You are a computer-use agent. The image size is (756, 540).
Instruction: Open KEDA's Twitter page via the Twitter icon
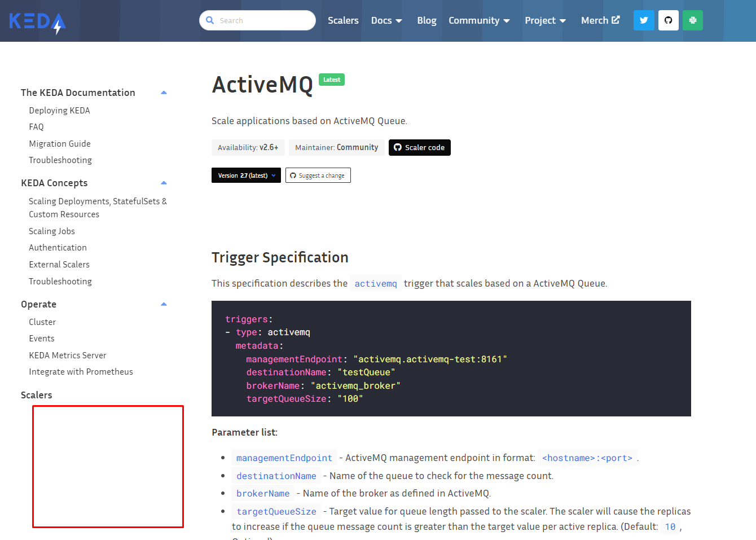pyautogui.click(x=644, y=20)
